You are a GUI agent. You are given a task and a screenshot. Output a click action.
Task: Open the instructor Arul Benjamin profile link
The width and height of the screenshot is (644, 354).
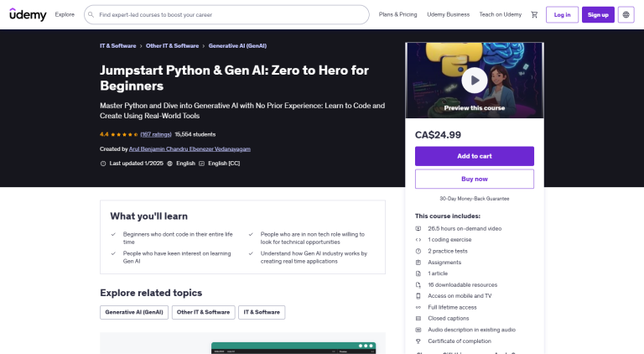(190, 149)
